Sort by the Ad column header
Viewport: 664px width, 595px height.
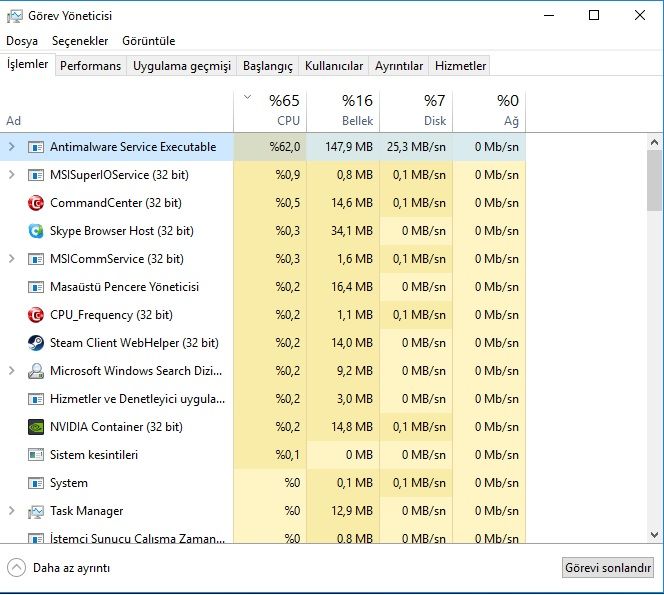click(x=116, y=111)
